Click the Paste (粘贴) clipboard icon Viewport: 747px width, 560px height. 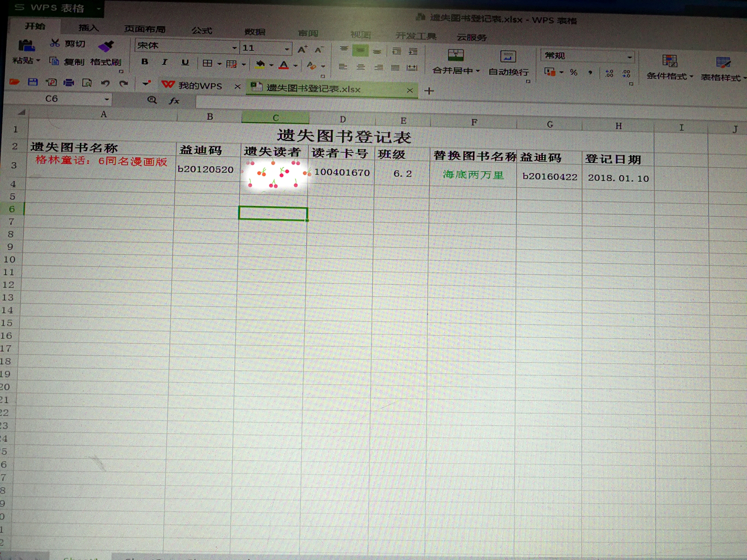26,45
